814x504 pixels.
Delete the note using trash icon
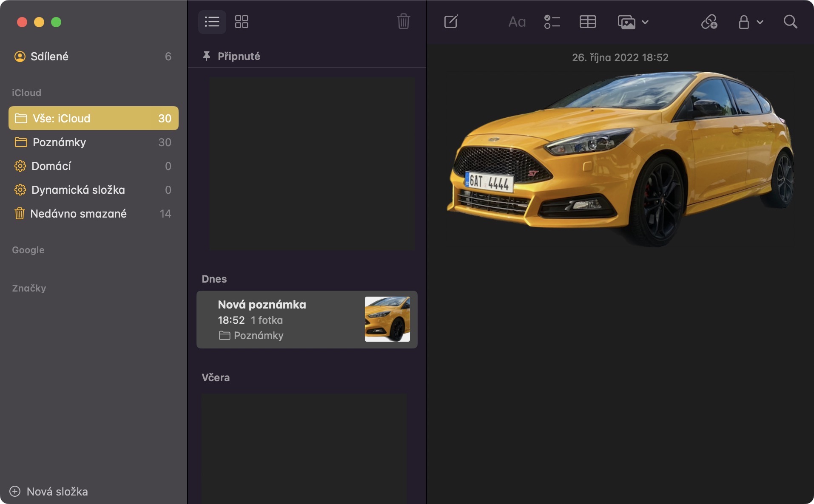tap(403, 22)
